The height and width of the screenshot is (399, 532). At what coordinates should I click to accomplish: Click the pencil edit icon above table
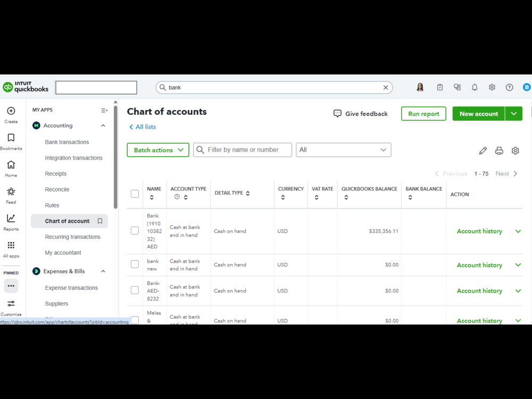coord(483,151)
